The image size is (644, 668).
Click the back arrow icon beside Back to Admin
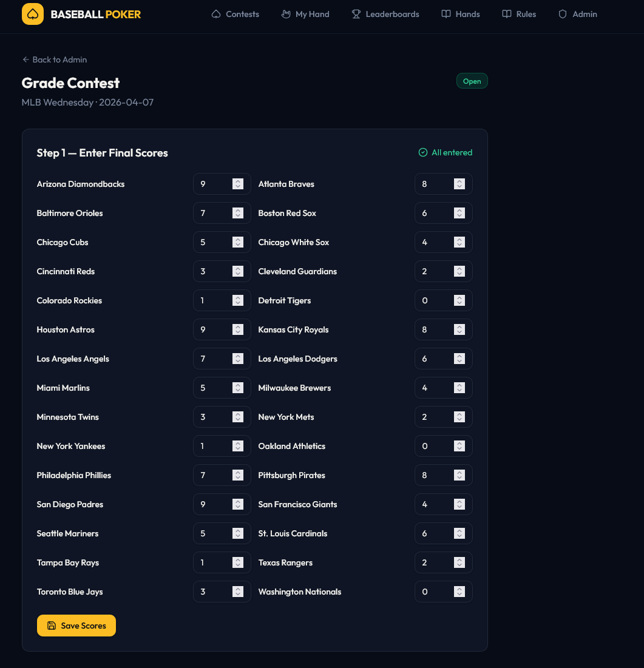(25, 59)
